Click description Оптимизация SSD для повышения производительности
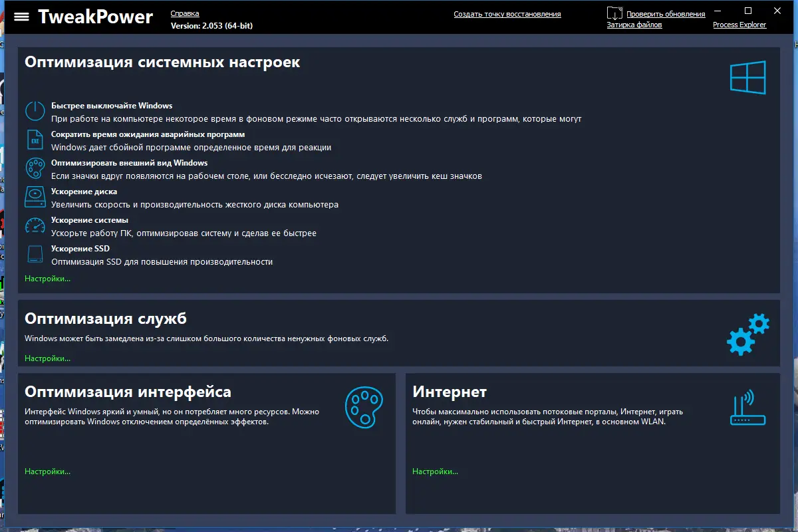798x532 pixels. 162,262
